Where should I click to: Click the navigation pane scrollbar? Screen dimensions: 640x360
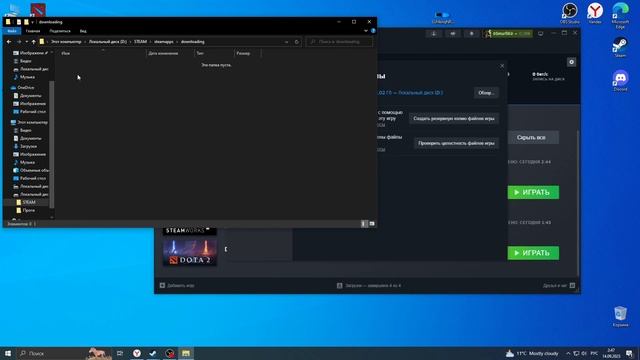[x=51, y=143]
